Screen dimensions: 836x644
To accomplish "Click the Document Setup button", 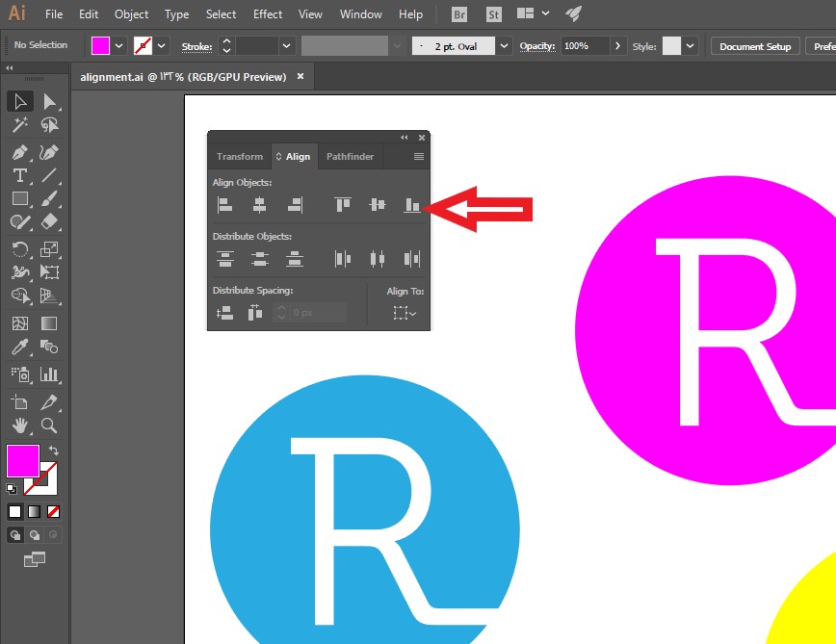I will click(755, 46).
